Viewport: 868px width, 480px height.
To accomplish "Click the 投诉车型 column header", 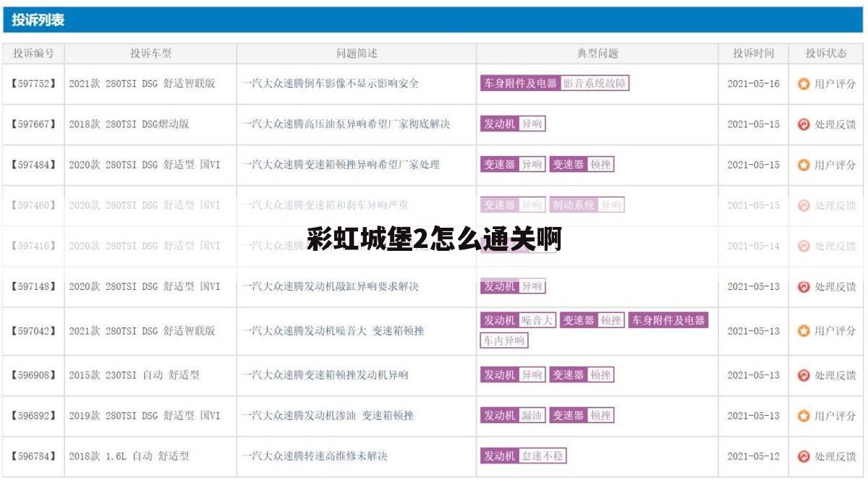I will (x=150, y=53).
